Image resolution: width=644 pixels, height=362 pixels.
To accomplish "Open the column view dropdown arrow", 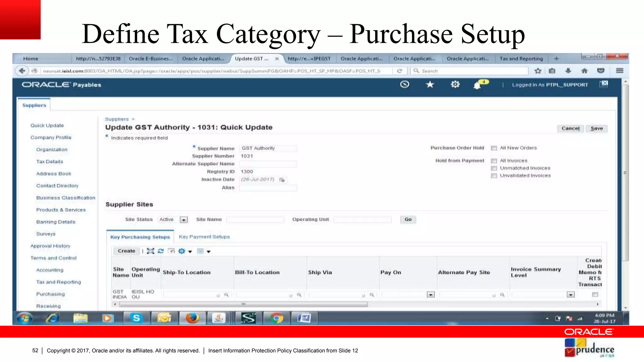I will tap(208, 251).
